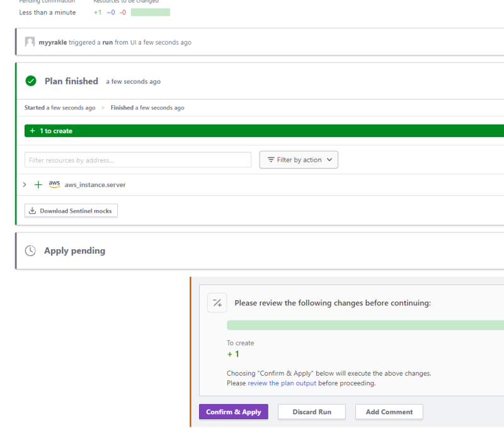Click the Add Comment button

(389, 412)
